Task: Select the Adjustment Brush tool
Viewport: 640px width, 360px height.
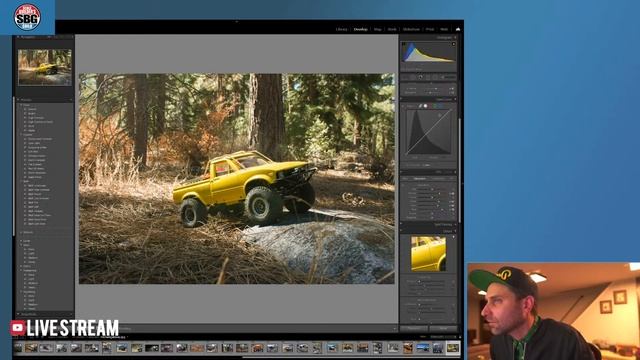Action: 449,77
